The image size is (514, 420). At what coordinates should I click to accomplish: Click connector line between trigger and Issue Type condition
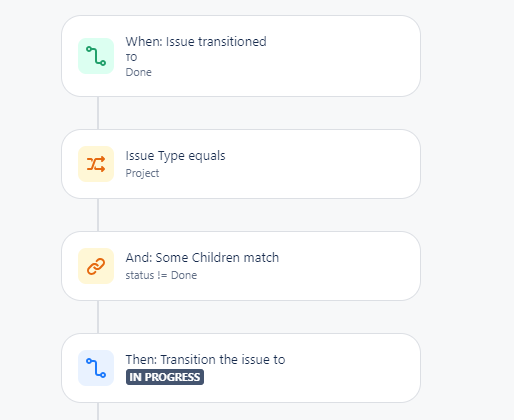point(98,113)
